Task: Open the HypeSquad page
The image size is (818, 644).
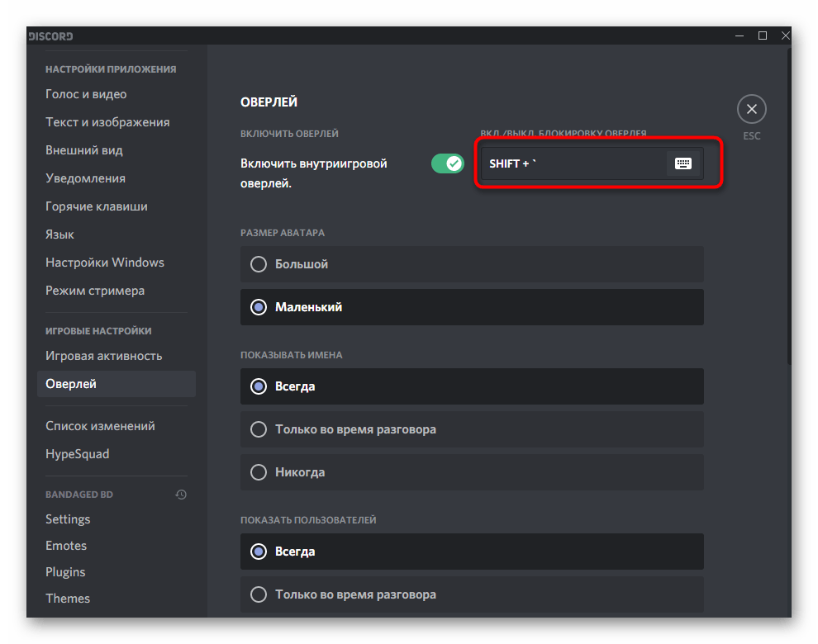Action: [x=77, y=454]
